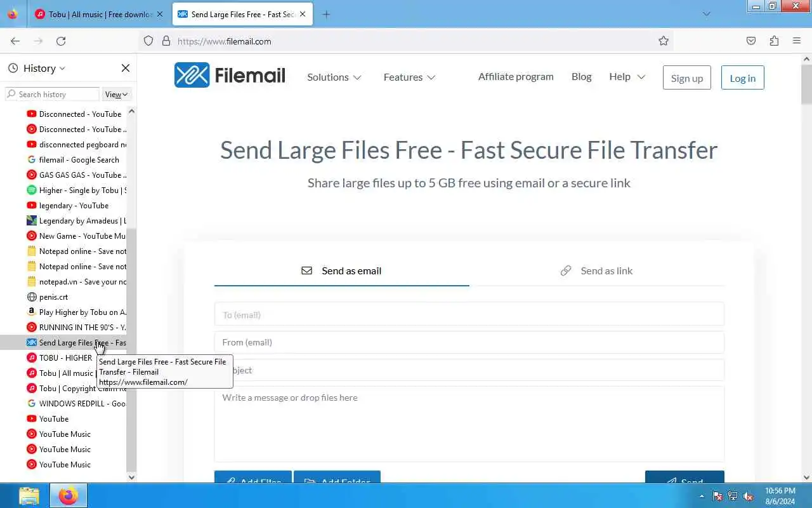This screenshot has height=508, width=812.
Task: Open a new tab with plus button
Action: pyautogui.click(x=326, y=14)
